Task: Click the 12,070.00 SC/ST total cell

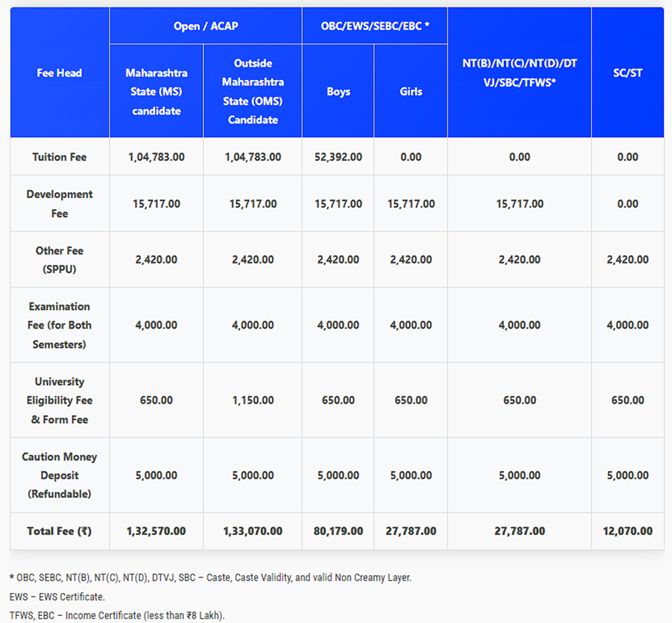Action: 627,531
